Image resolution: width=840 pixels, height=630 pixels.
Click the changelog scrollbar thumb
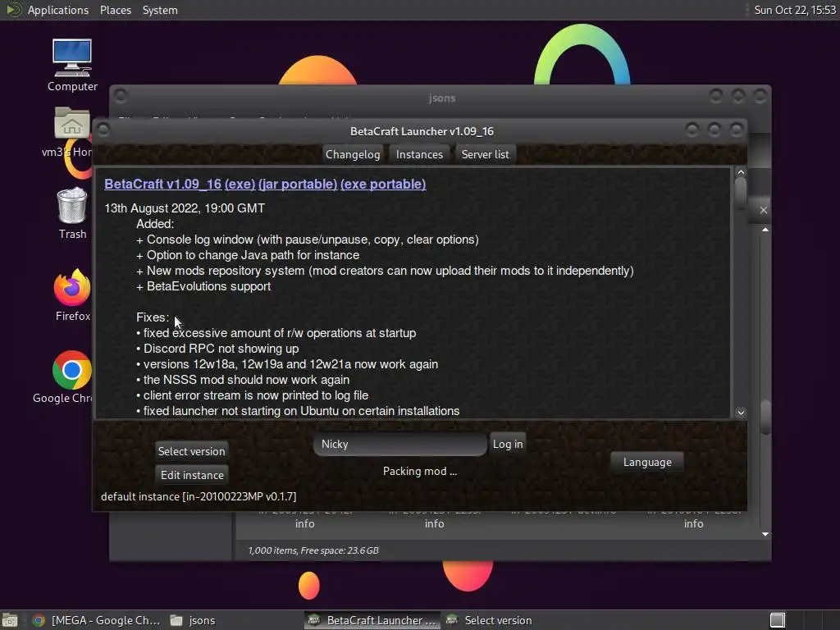tap(741, 192)
